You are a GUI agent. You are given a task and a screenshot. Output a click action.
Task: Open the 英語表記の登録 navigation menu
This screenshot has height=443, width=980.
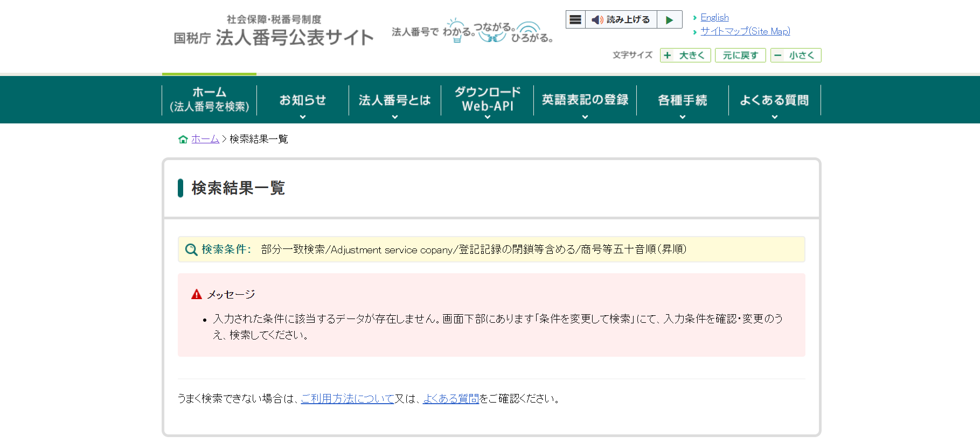[585, 100]
